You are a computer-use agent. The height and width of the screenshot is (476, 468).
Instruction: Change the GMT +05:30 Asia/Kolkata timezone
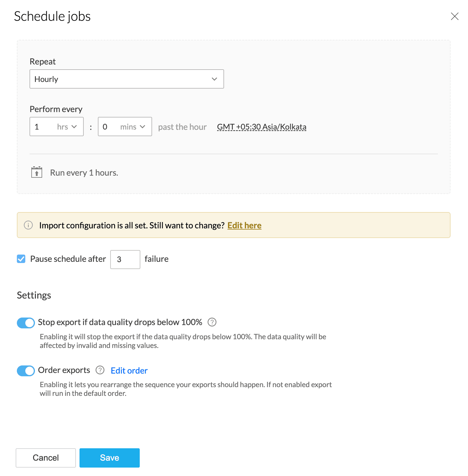(x=261, y=127)
